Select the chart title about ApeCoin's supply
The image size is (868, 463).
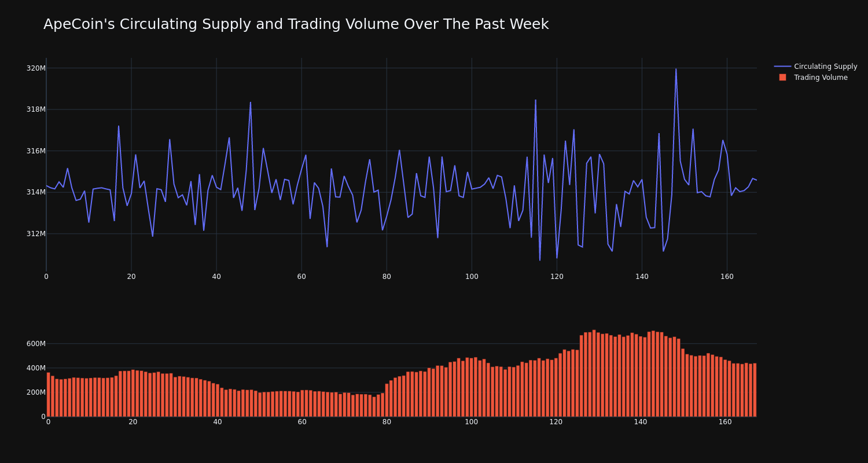point(296,24)
